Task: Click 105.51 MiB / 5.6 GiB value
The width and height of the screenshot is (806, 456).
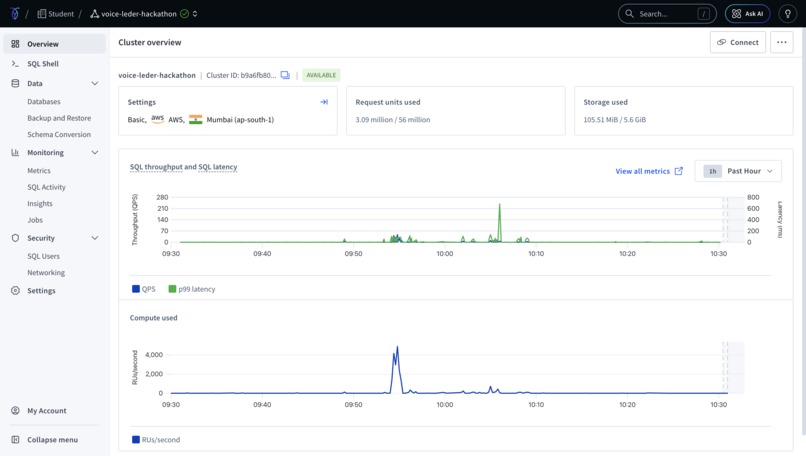Action: pyautogui.click(x=614, y=120)
